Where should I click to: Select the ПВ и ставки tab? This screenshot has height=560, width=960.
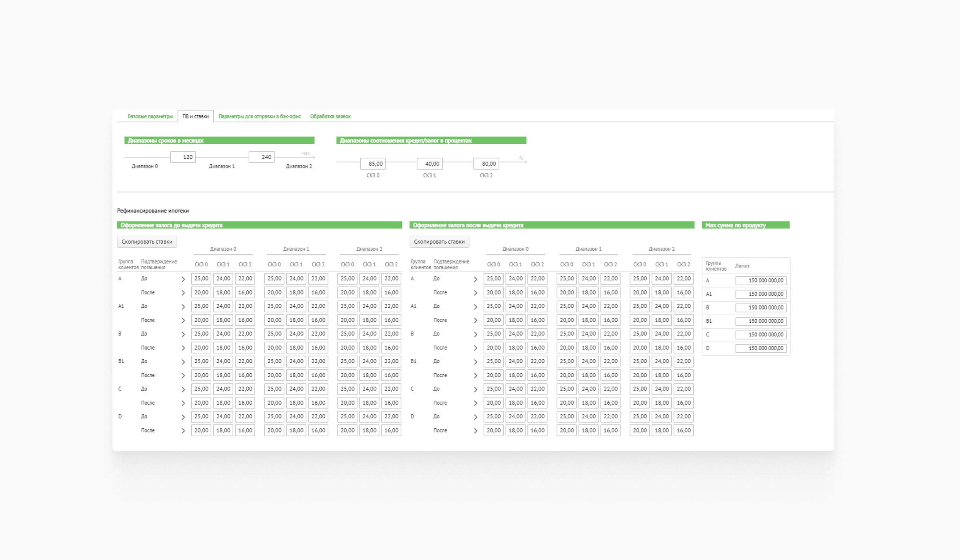click(x=196, y=116)
